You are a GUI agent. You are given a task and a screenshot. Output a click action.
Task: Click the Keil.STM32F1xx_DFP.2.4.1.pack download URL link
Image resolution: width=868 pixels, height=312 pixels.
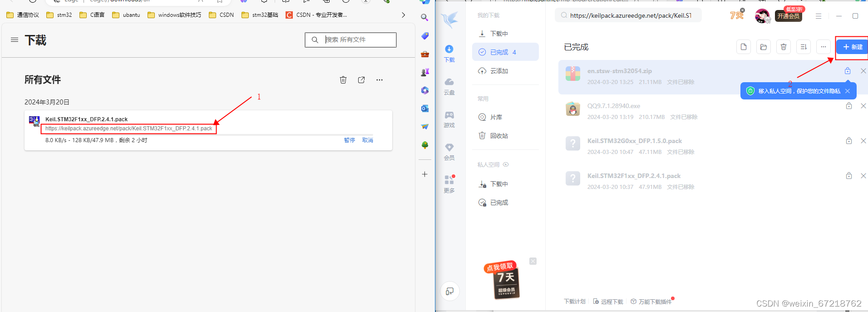(128, 129)
